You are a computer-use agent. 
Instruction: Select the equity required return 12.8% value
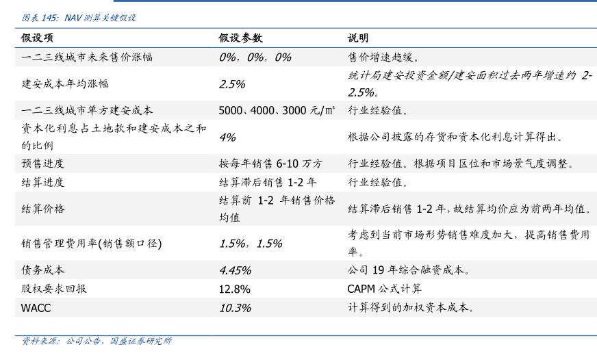pos(234,289)
